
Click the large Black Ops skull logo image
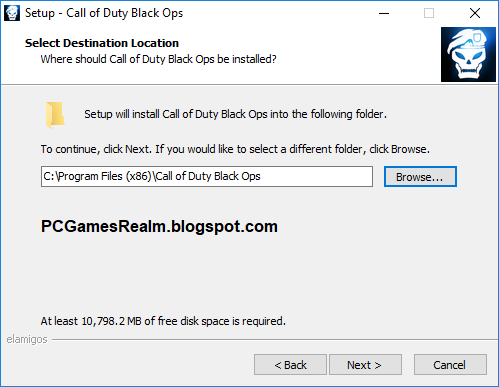[468, 55]
